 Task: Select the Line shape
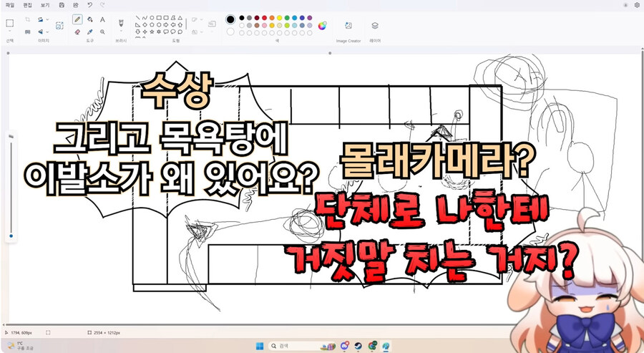tap(137, 18)
